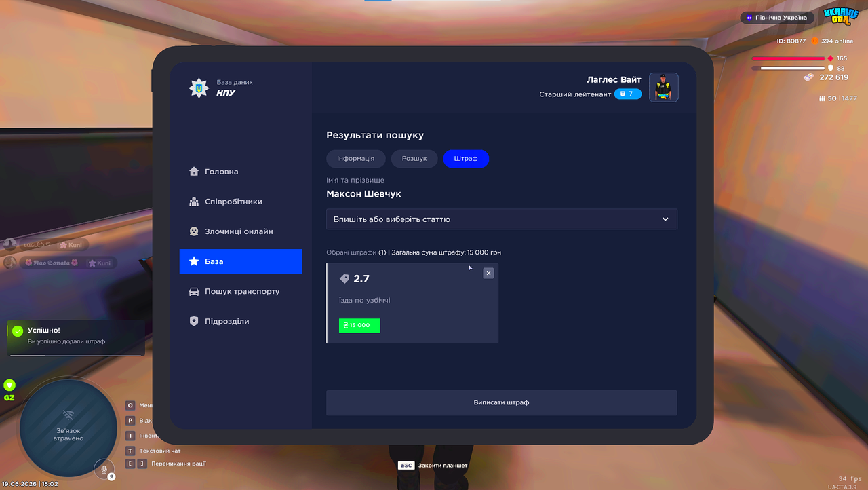The width and height of the screenshot is (868, 490).
Task: Click the ESC key hint icon
Action: pyautogui.click(x=406, y=466)
